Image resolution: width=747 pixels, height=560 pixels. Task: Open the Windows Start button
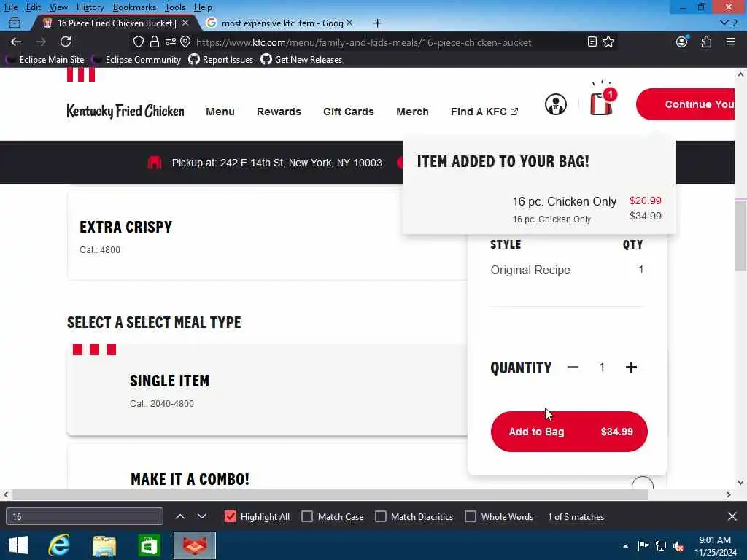click(18, 545)
